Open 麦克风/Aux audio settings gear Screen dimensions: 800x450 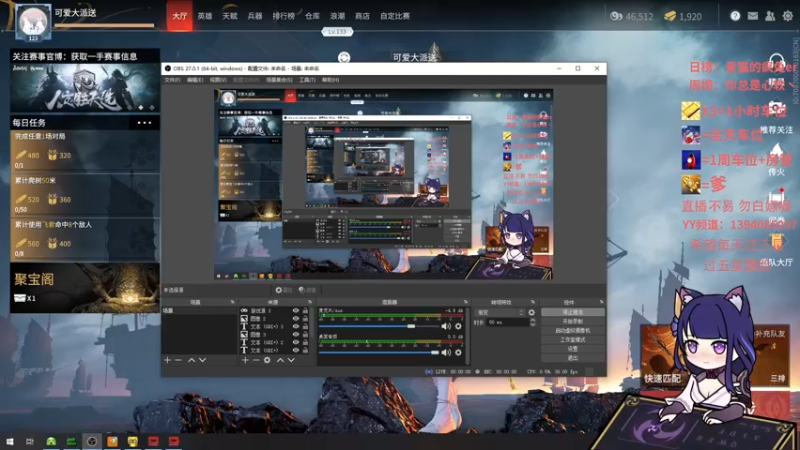click(458, 326)
